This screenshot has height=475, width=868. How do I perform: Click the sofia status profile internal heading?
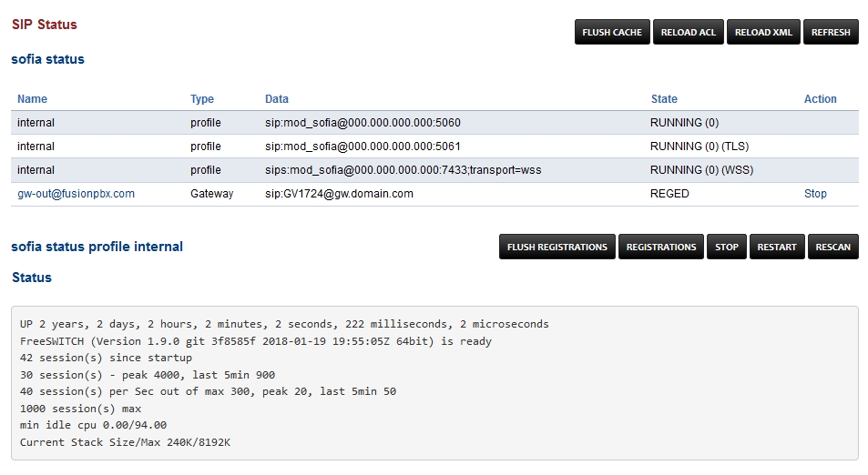tap(97, 247)
